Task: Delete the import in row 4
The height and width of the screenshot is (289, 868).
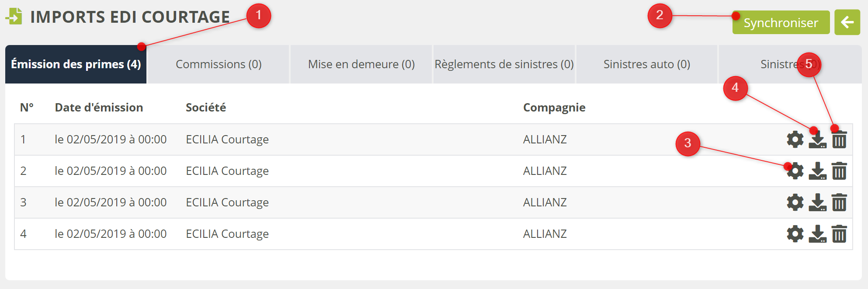Action: tap(839, 234)
